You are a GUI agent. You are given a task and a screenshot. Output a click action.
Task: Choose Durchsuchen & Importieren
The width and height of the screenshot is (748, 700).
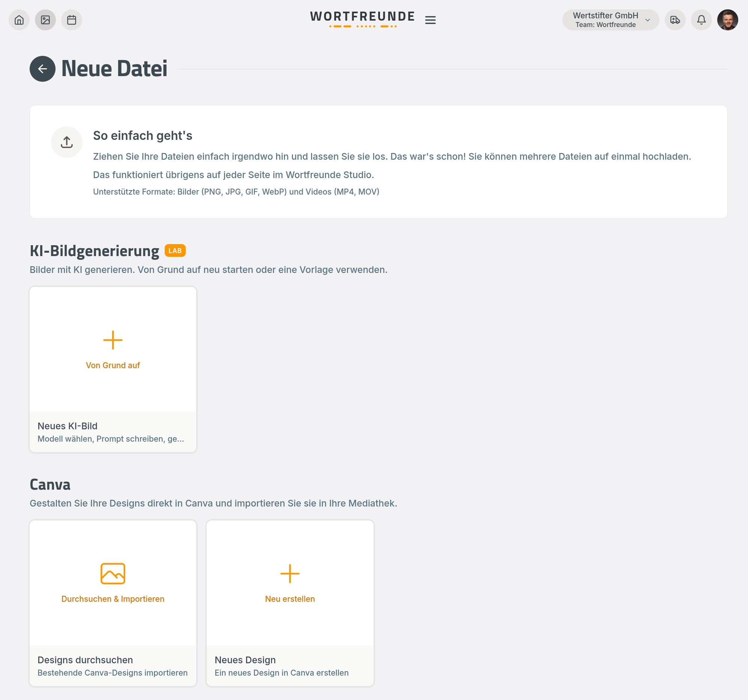(x=113, y=599)
